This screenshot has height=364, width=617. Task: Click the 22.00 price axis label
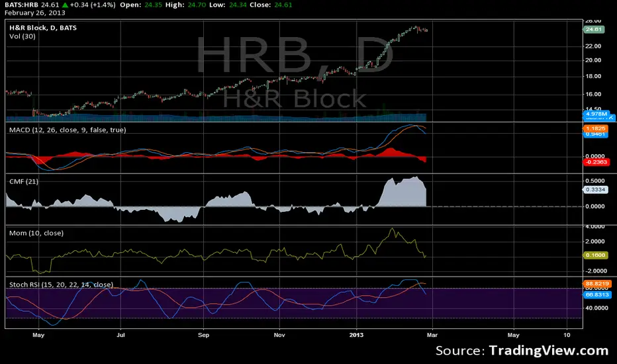[593, 46]
